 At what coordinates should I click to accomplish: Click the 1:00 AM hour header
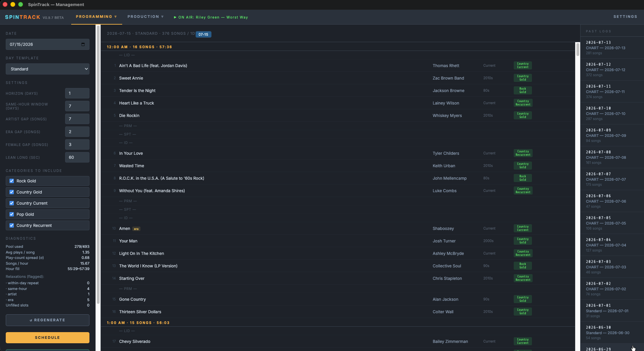(138, 323)
